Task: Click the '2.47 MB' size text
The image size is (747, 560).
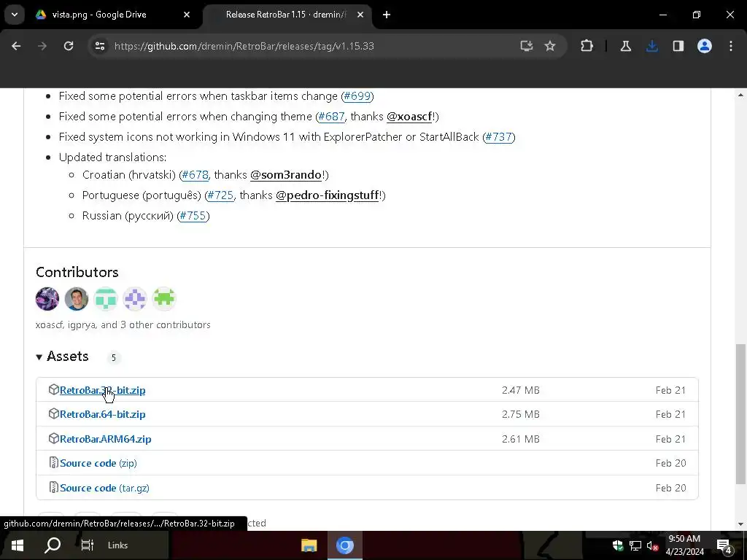Action: pyautogui.click(x=521, y=391)
